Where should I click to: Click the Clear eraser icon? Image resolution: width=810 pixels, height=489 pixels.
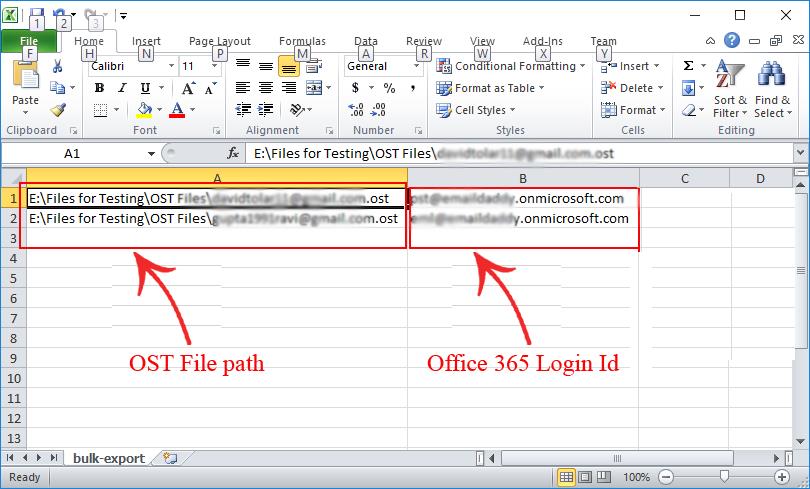[689, 110]
